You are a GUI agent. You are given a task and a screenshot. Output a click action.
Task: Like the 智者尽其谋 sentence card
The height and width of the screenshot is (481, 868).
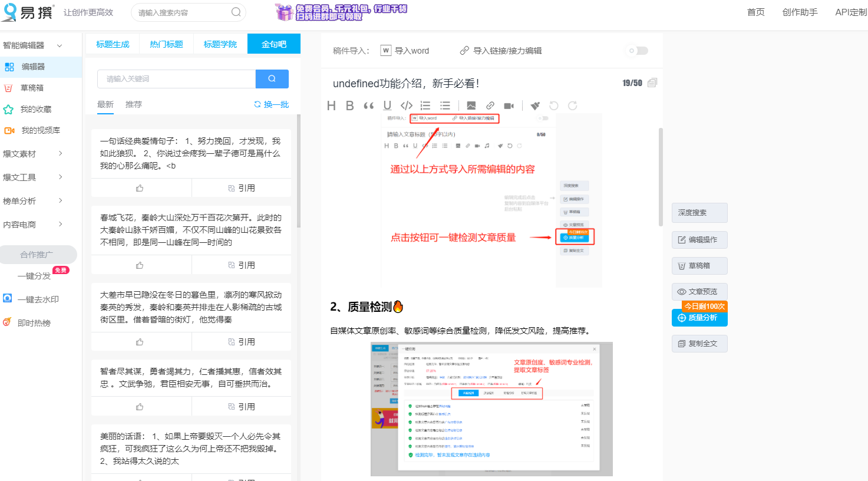point(140,407)
